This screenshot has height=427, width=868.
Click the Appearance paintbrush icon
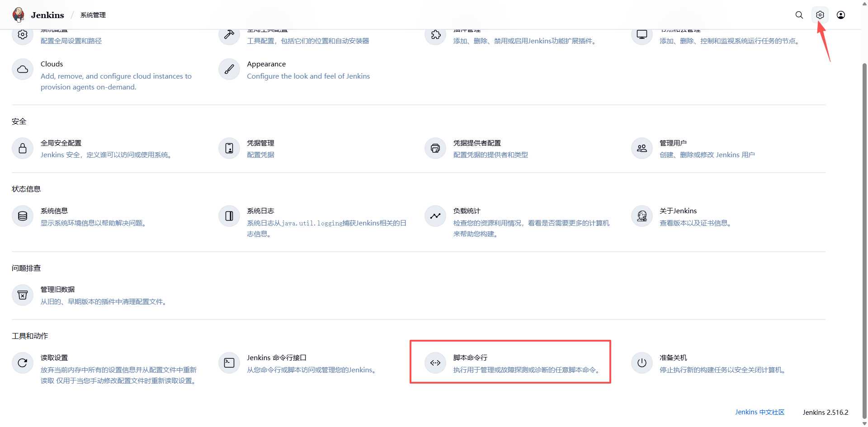pyautogui.click(x=229, y=69)
